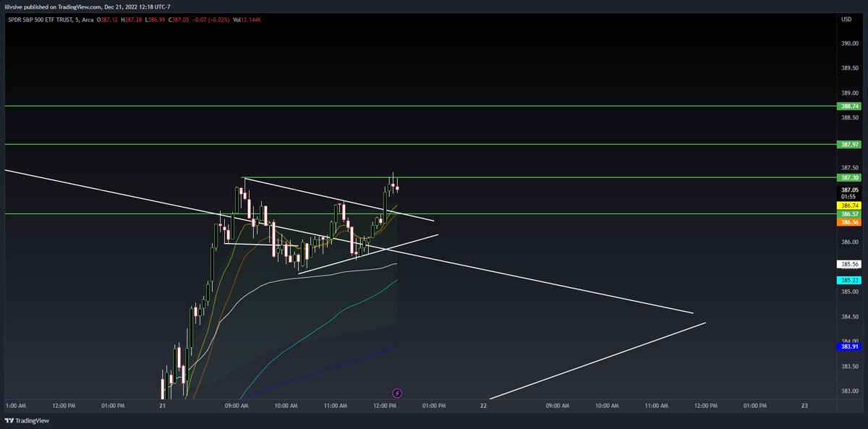Click the white 385.56 indicator label

(x=849, y=264)
